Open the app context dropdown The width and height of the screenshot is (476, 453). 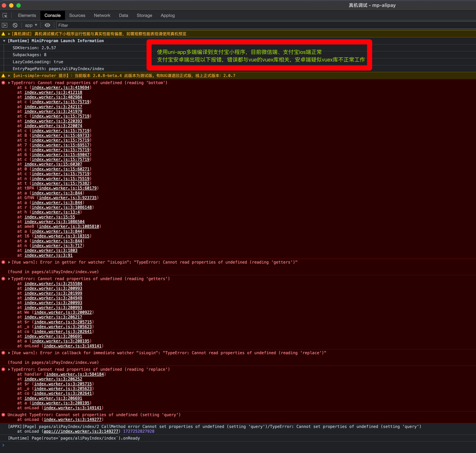(31, 25)
